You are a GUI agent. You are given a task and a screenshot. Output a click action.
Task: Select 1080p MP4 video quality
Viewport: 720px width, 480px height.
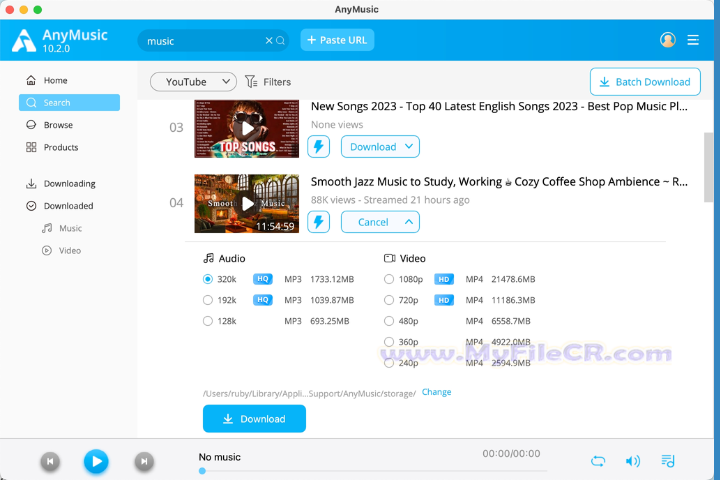[389, 279]
